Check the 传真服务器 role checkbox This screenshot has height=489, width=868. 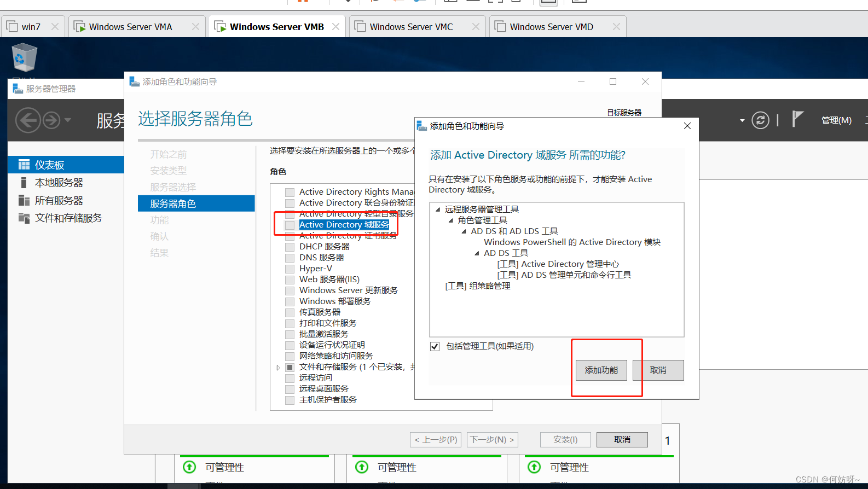click(290, 312)
